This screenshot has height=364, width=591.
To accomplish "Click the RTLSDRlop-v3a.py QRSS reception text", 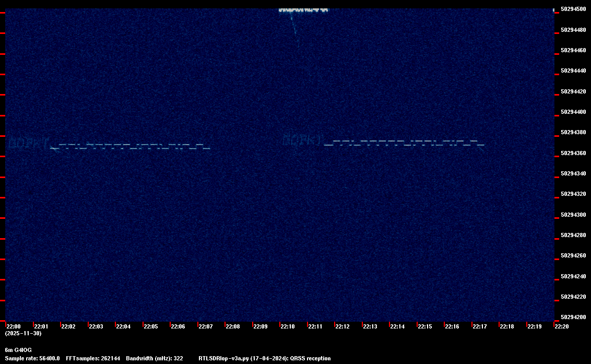I will tap(265, 358).
